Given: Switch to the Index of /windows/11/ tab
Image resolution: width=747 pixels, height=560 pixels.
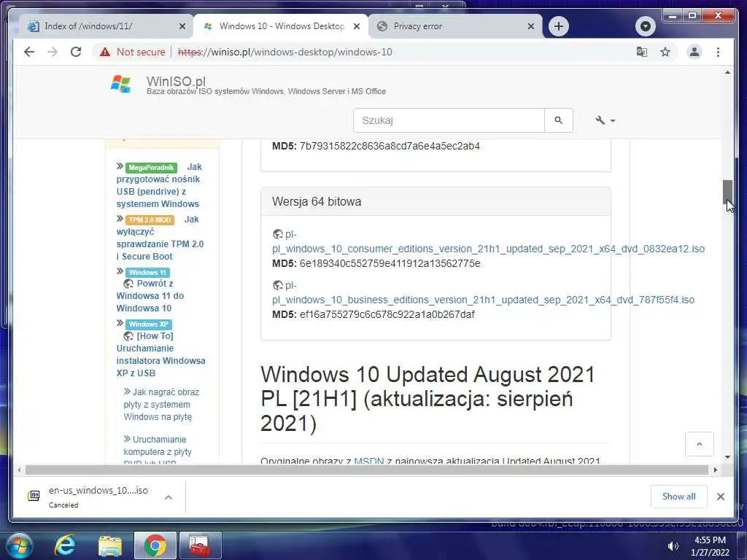Looking at the screenshot, I should point(105,26).
